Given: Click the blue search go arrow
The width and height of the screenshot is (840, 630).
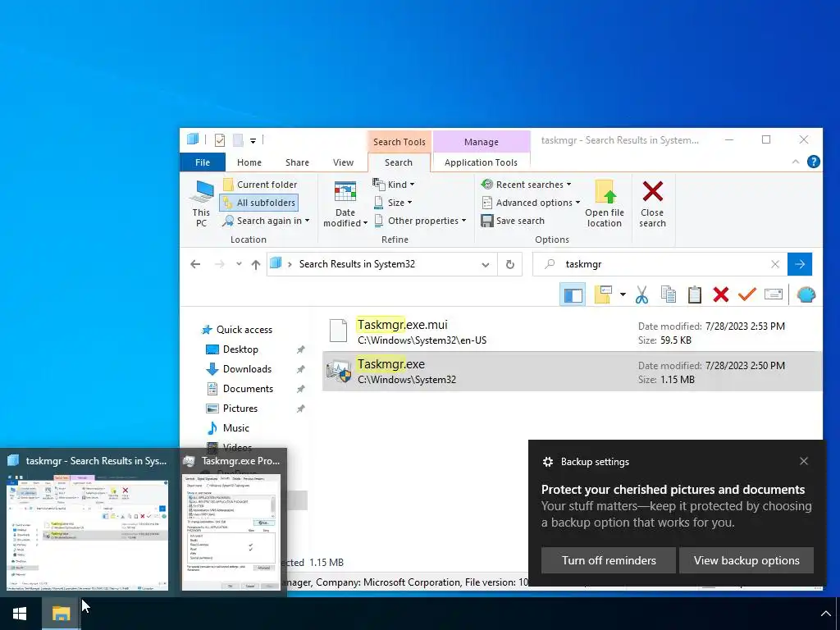Looking at the screenshot, I should click(x=800, y=264).
